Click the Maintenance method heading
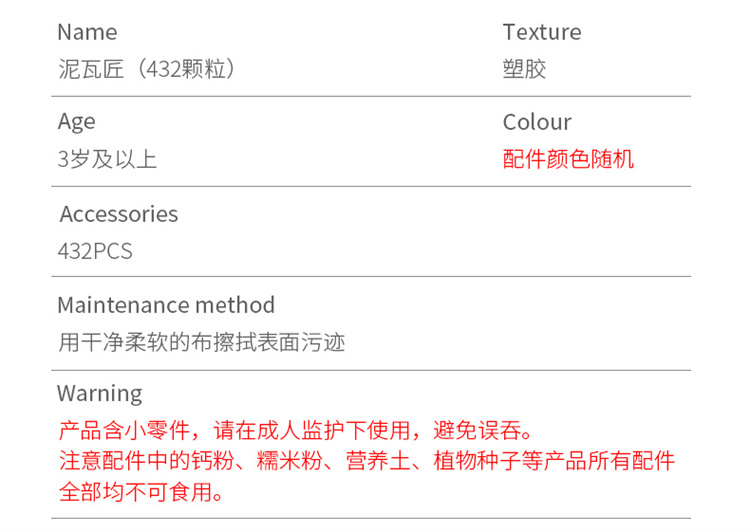This screenshot has height=532, width=750. pyautogui.click(x=165, y=305)
